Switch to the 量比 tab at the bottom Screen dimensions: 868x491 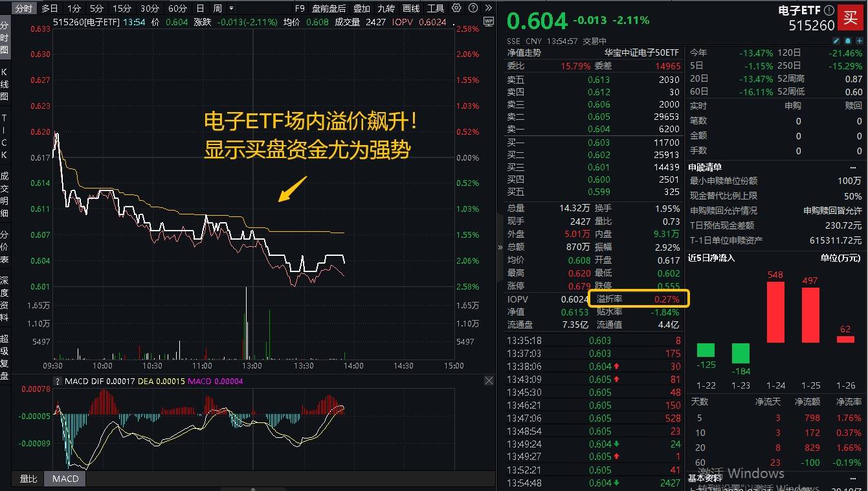(27, 479)
